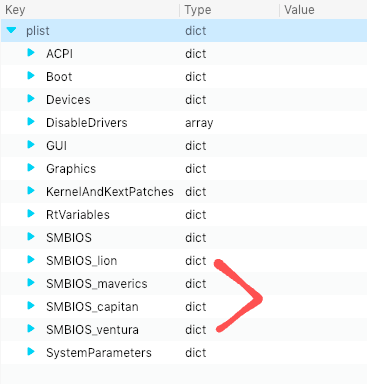The image size is (367, 384).
Task: Expand the KernelAndKextPatches row triangle
Action: click(x=31, y=191)
